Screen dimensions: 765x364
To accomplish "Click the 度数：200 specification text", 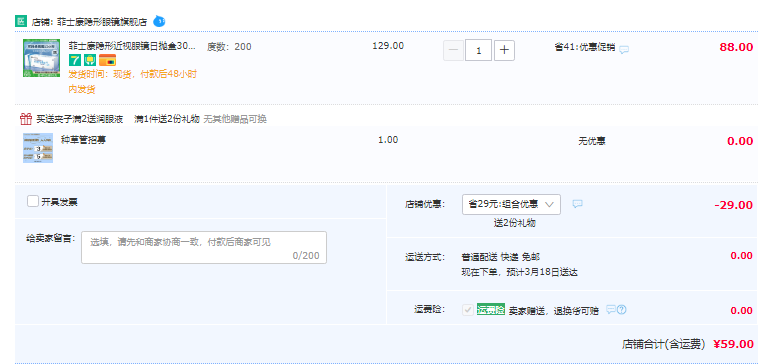I will [229, 47].
